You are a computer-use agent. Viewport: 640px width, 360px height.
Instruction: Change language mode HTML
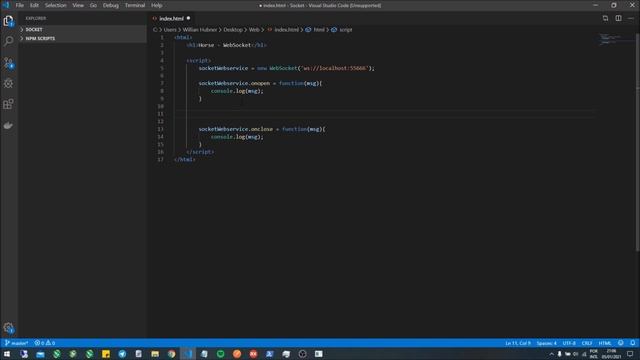605,343
